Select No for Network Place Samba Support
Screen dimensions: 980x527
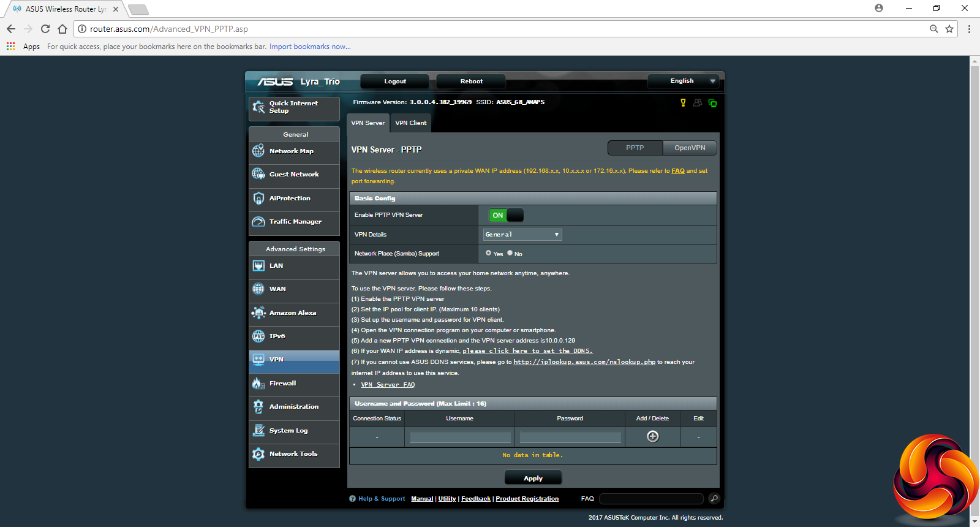[x=510, y=253]
